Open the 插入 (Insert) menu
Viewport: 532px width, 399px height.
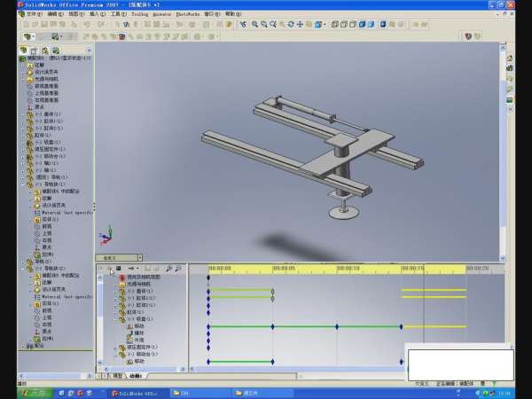[x=98, y=14]
